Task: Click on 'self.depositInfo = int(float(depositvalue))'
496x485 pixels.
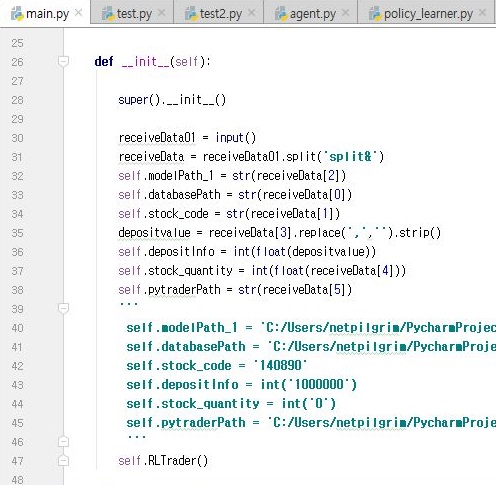Action: click(x=247, y=252)
